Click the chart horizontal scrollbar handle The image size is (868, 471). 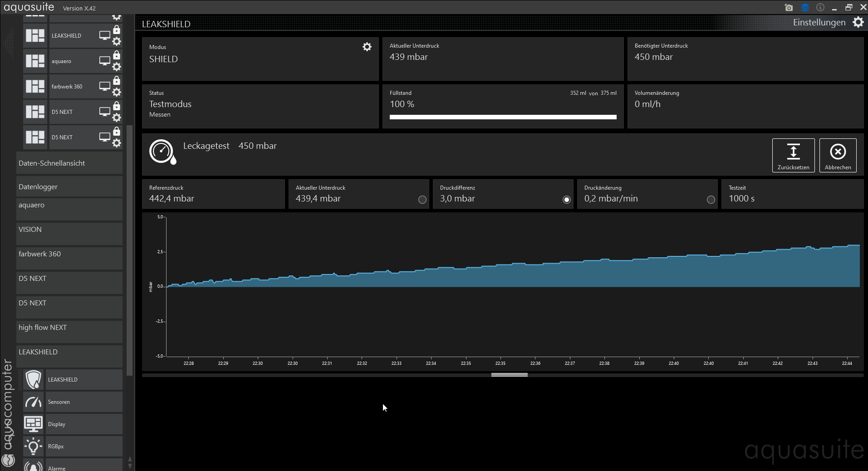pyautogui.click(x=509, y=375)
